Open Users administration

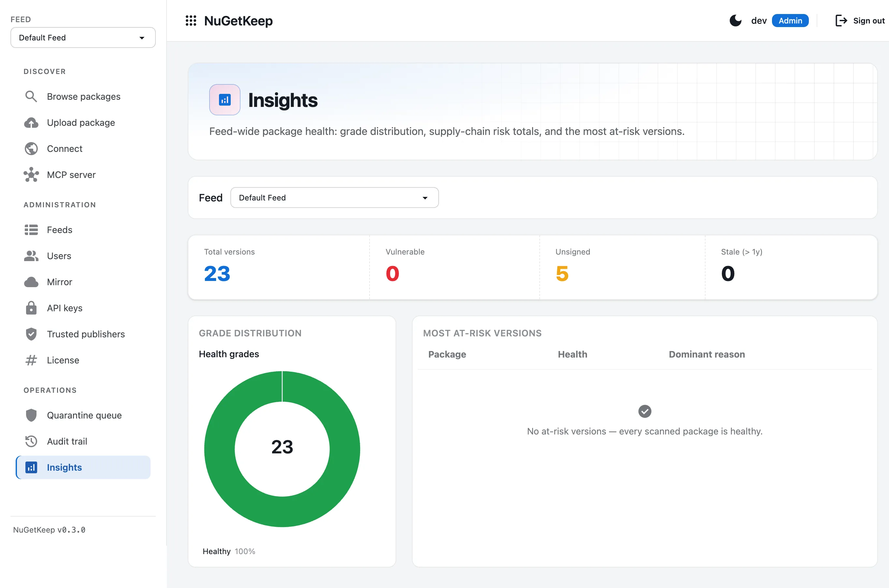tap(83, 256)
